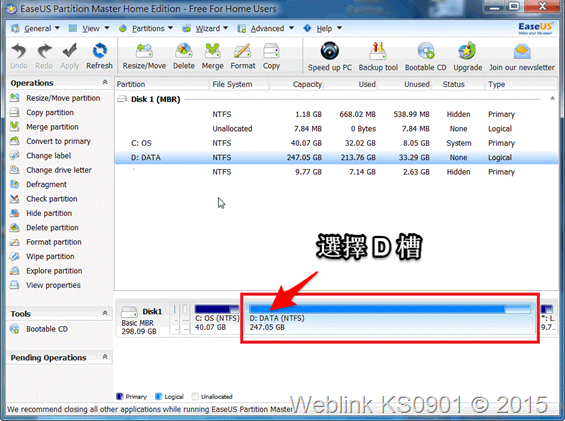
Task: Collapse the Tools panel
Action: 105,313
